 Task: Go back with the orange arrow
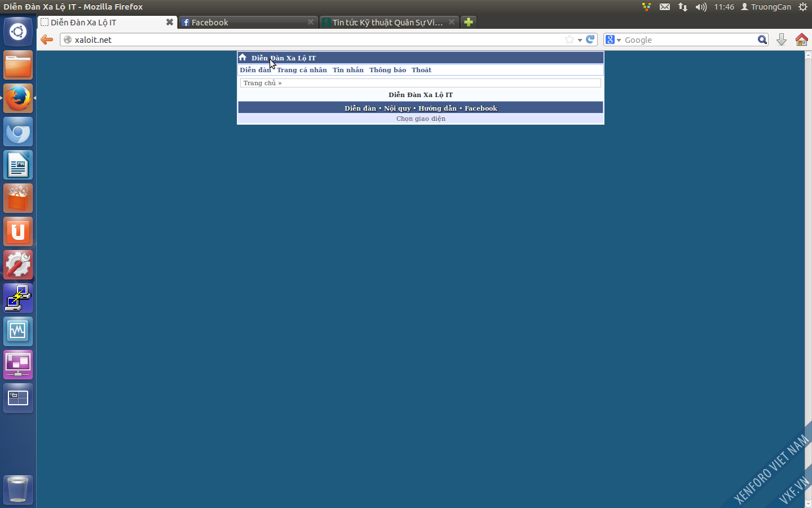tap(47, 40)
